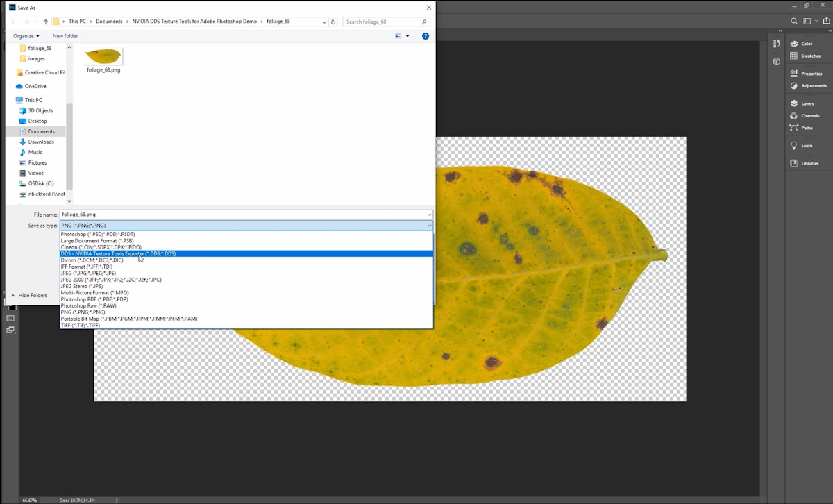The height and width of the screenshot is (504, 833).
Task: Select DDS - NVIDIA Texture Tools Exporter format
Action: tap(118, 254)
